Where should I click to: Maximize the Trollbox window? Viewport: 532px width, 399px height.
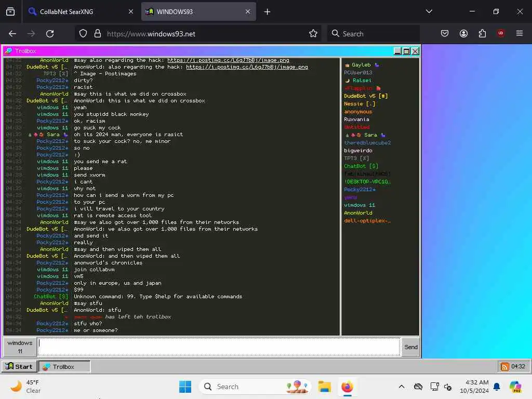406,51
